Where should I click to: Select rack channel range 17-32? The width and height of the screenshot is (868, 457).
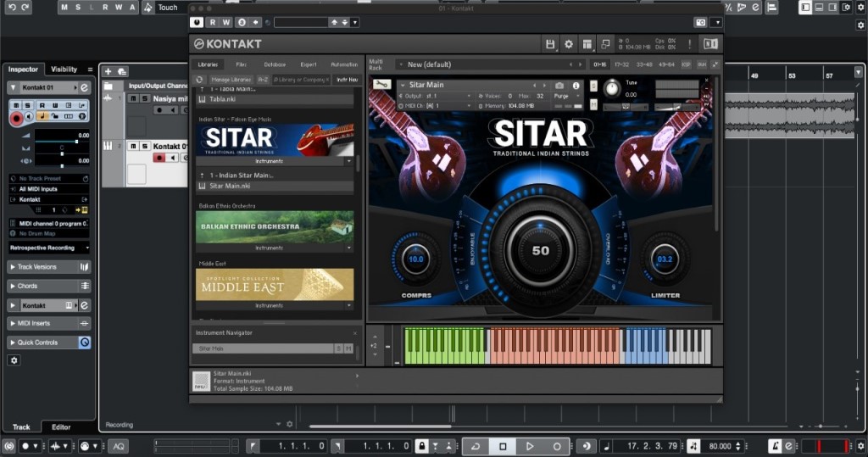pos(621,64)
